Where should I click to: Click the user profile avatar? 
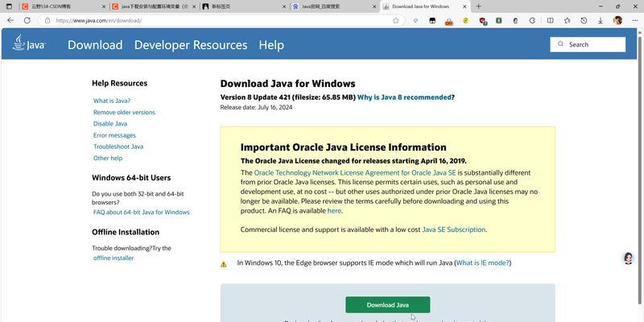[617, 20]
